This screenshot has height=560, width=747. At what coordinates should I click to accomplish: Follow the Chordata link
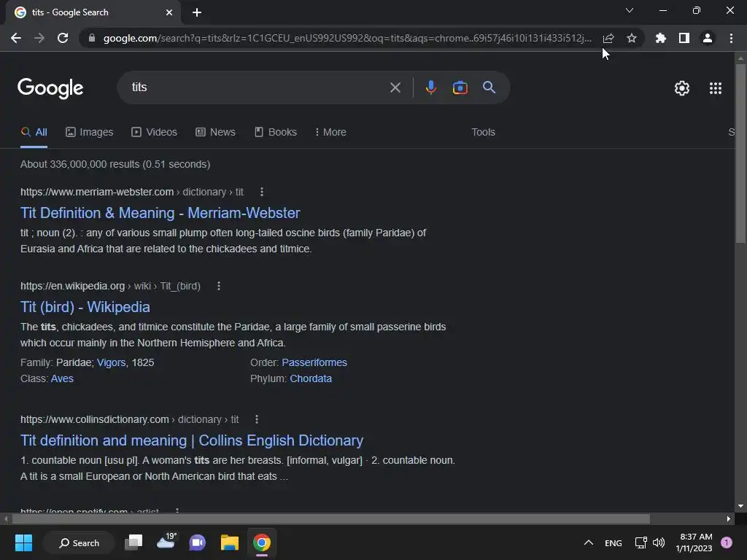311,378
